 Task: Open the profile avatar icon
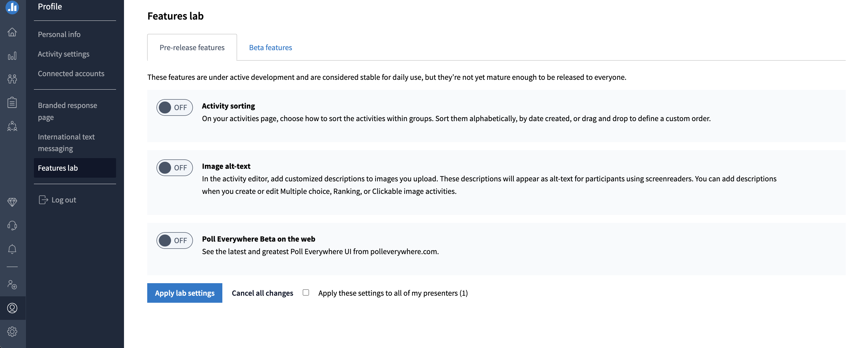pyautogui.click(x=12, y=308)
